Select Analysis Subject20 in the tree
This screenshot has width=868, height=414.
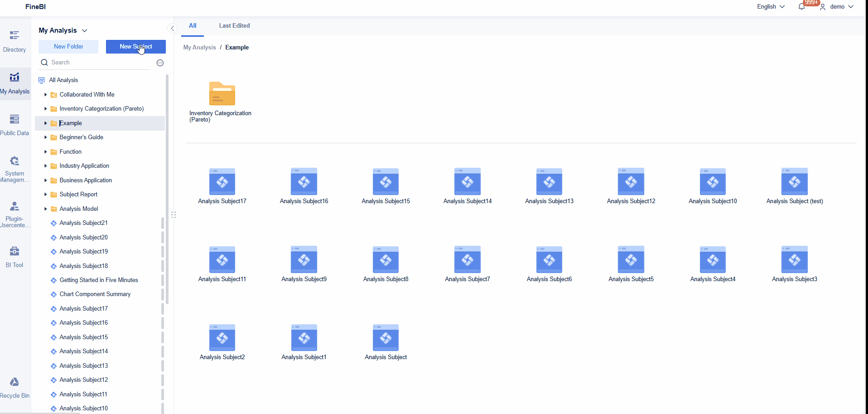(83, 238)
